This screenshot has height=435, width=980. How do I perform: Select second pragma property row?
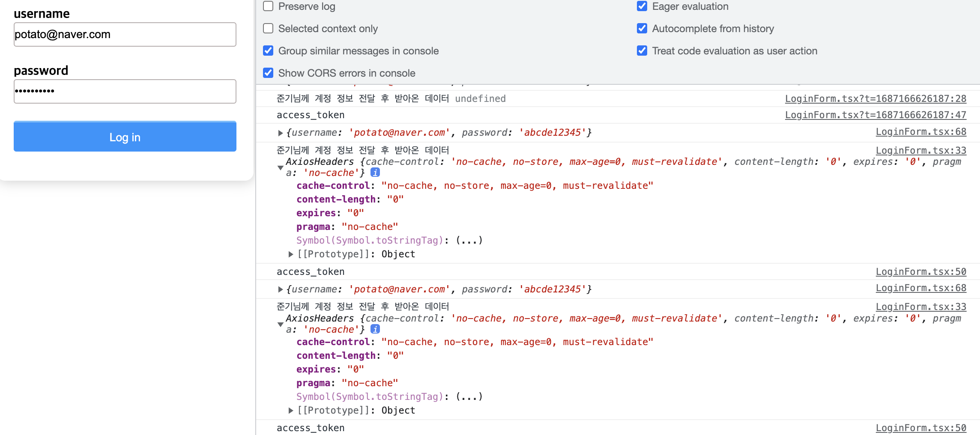coord(347,383)
